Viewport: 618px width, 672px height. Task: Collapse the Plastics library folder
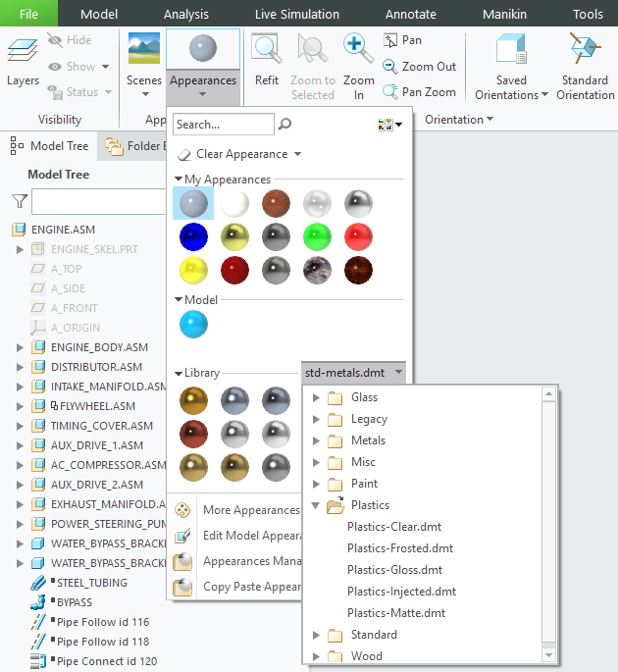pyautogui.click(x=316, y=505)
